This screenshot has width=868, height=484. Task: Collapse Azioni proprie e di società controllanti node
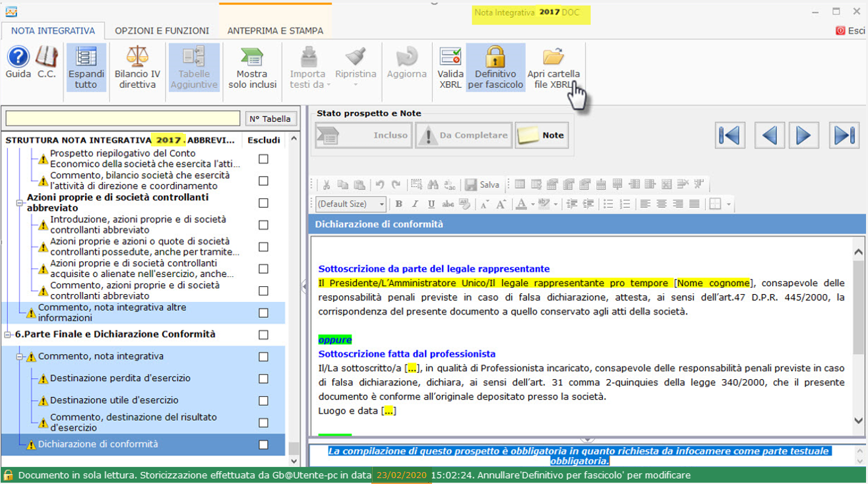pyautogui.click(x=20, y=202)
